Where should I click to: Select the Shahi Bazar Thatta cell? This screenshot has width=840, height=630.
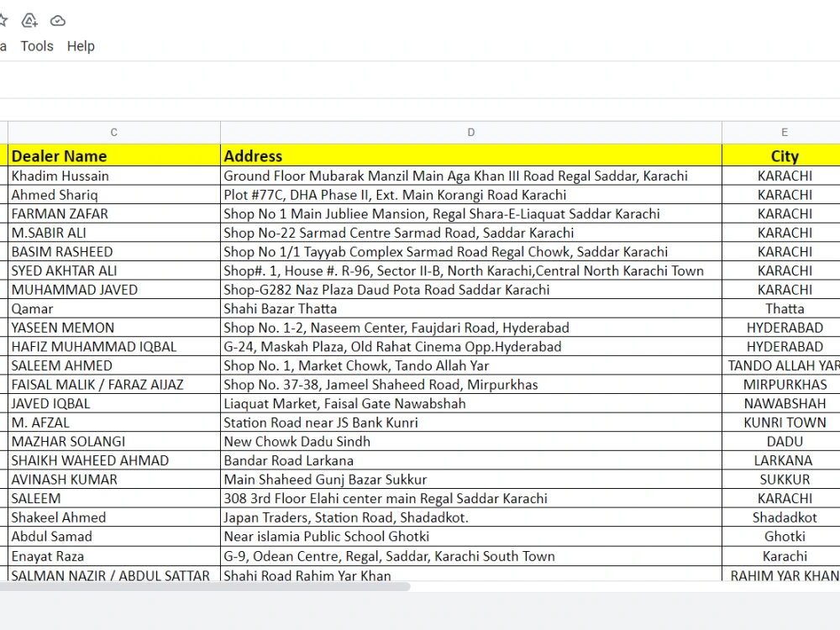pos(471,309)
